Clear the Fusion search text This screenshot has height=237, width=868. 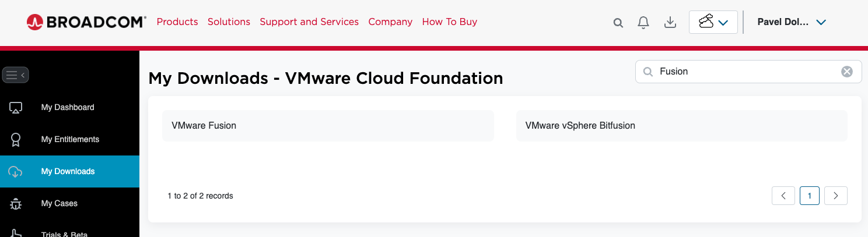pyautogui.click(x=846, y=72)
